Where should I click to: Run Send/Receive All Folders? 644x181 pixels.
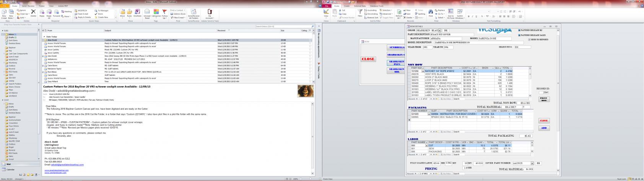click(194, 14)
